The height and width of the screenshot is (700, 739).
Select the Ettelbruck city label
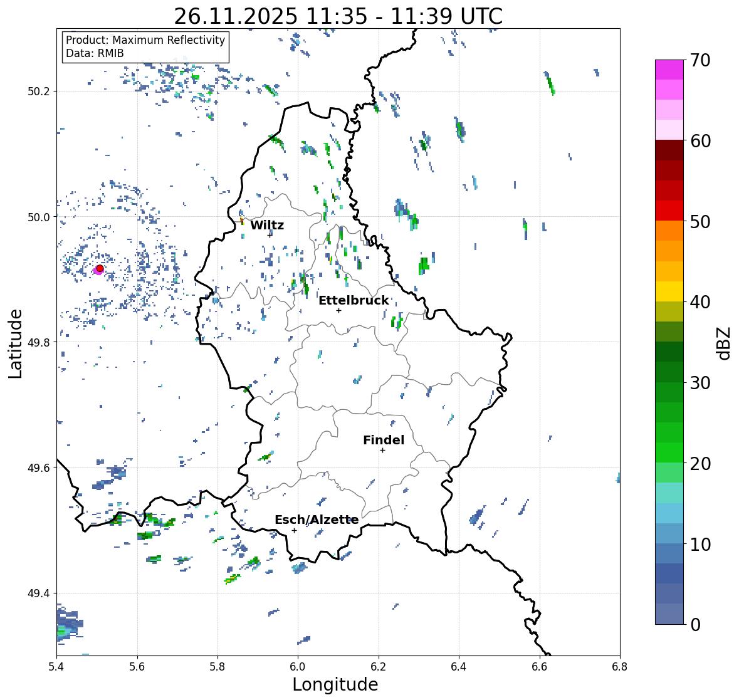pyautogui.click(x=354, y=301)
